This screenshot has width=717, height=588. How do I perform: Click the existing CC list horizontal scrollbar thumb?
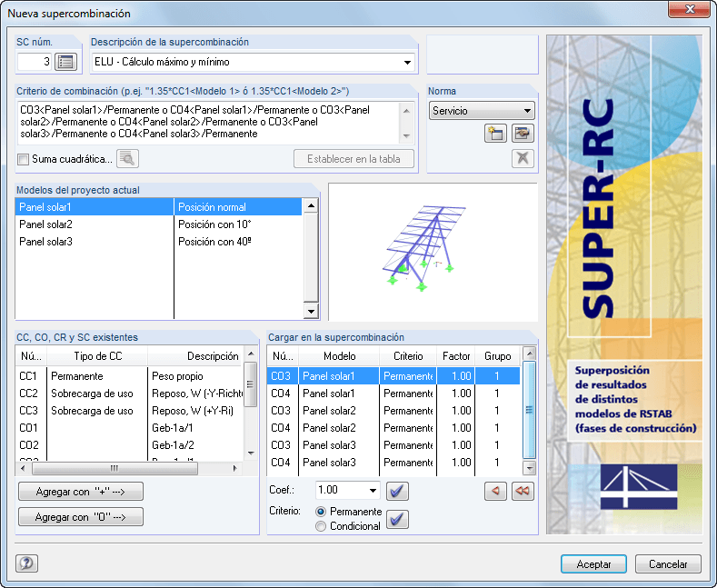click(x=115, y=468)
